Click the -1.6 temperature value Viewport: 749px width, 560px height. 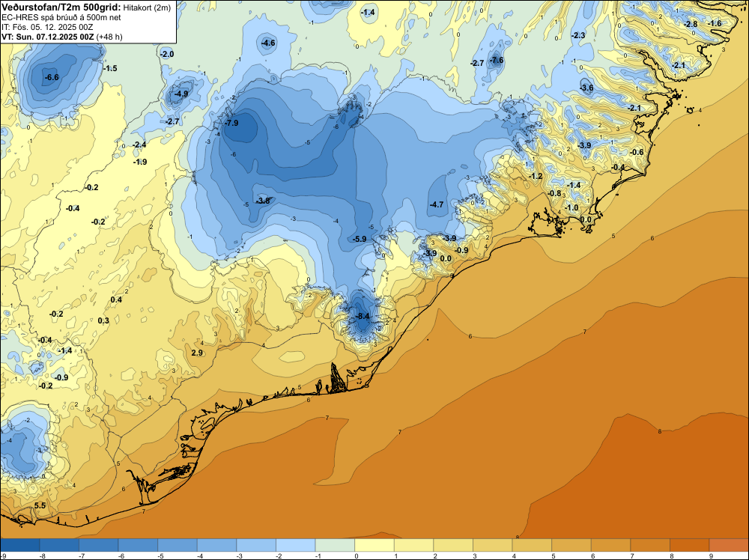point(715,23)
